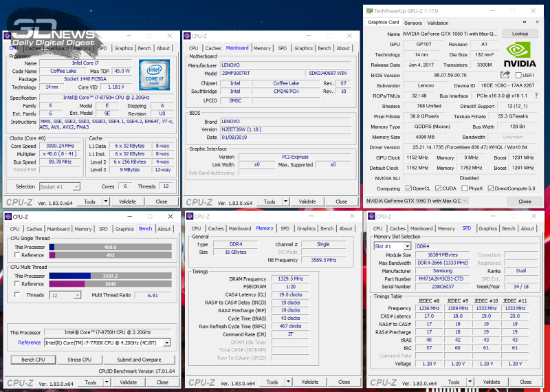Click the DRAM Frequency value 1329.5 MHz
The width and height of the screenshot is (550, 392).
290,279
